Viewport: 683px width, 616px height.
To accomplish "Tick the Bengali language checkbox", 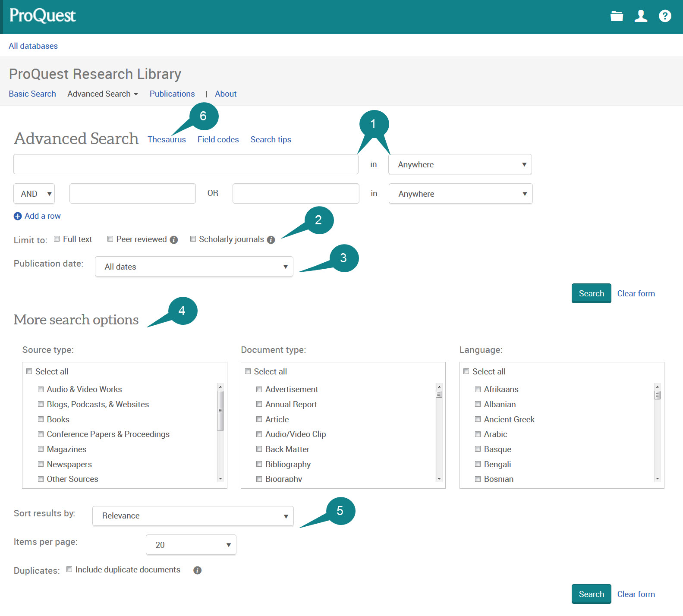I will [478, 464].
